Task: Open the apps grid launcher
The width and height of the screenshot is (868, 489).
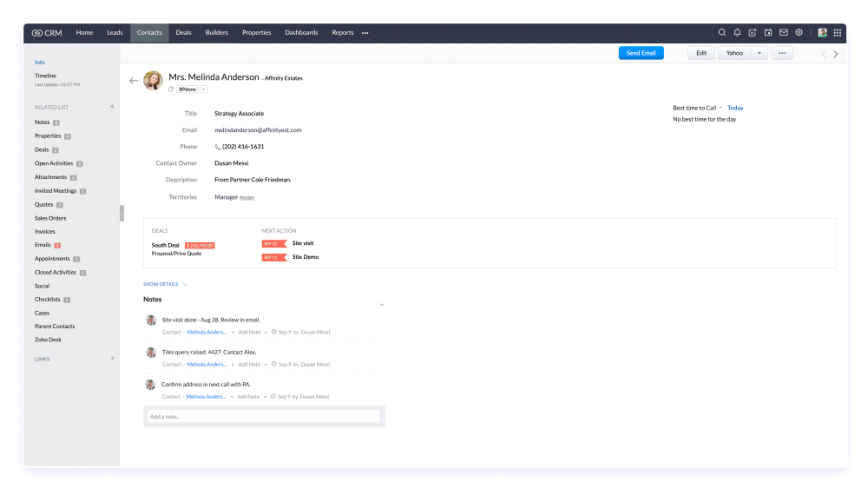Action: pyautogui.click(x=838, y=33)
